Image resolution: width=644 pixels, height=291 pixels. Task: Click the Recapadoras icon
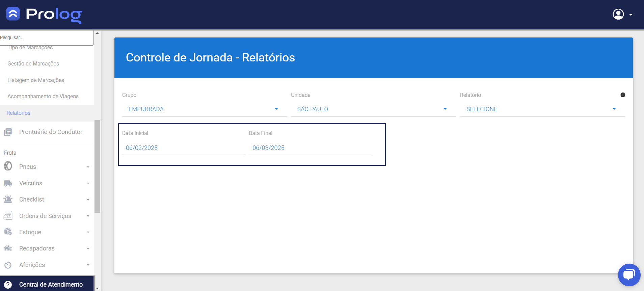(x=8, y=248)
